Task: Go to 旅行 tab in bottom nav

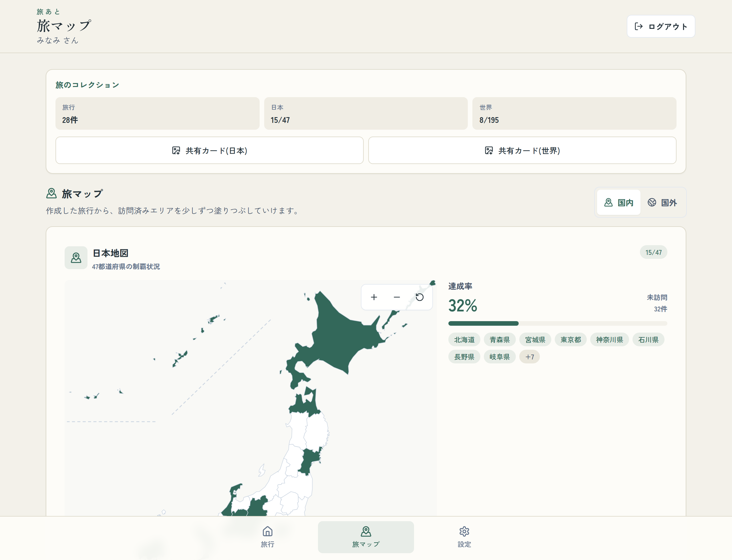Action: tap(268, 537)
